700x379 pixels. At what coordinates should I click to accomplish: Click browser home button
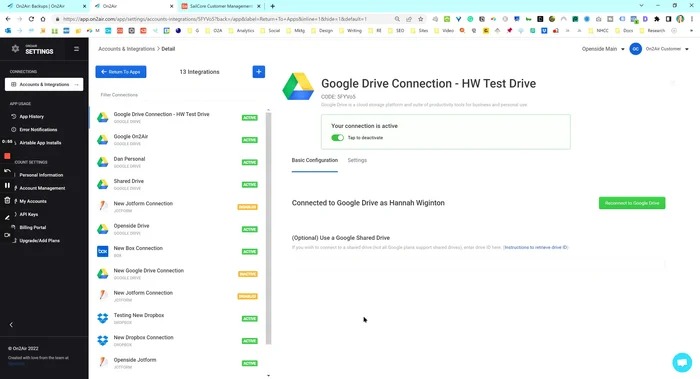(43, 19)
